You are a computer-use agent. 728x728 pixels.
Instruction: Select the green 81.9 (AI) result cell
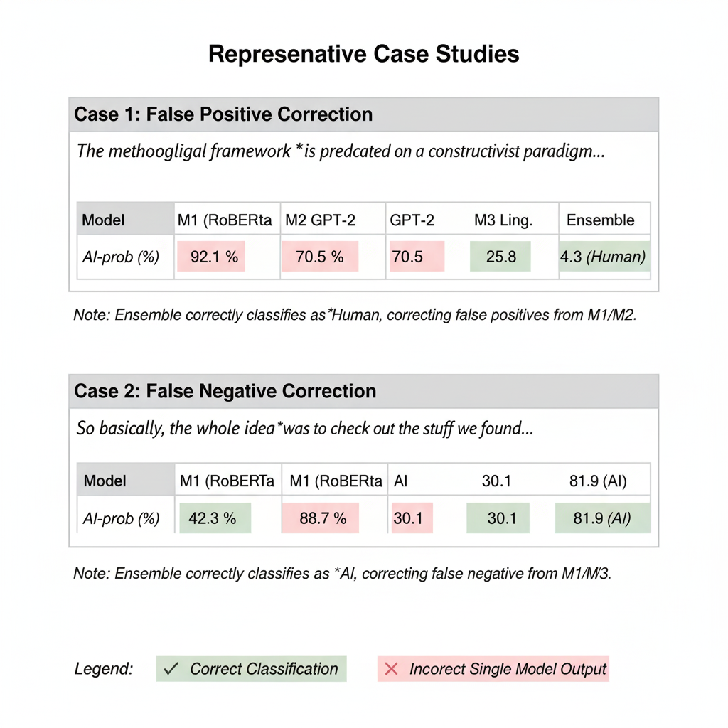click(x=602, y=518)
